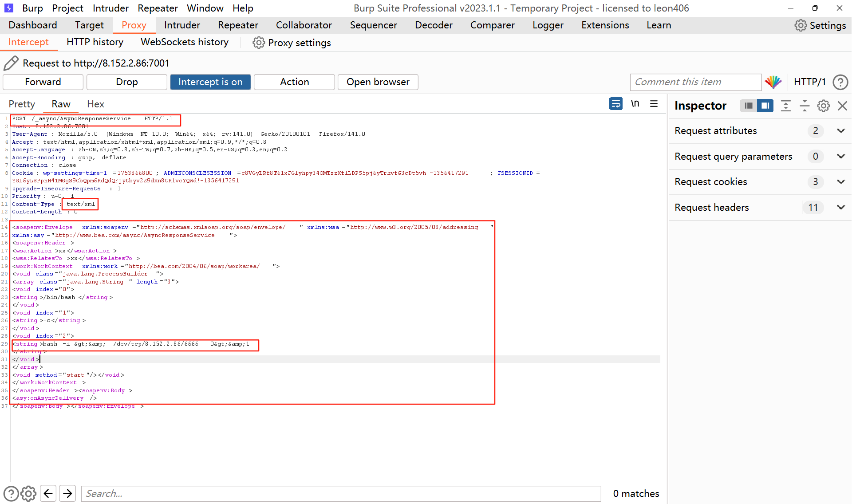Screen dimensions: 852x504
Task: Switch editor to Pretty view
Action: 22,104
